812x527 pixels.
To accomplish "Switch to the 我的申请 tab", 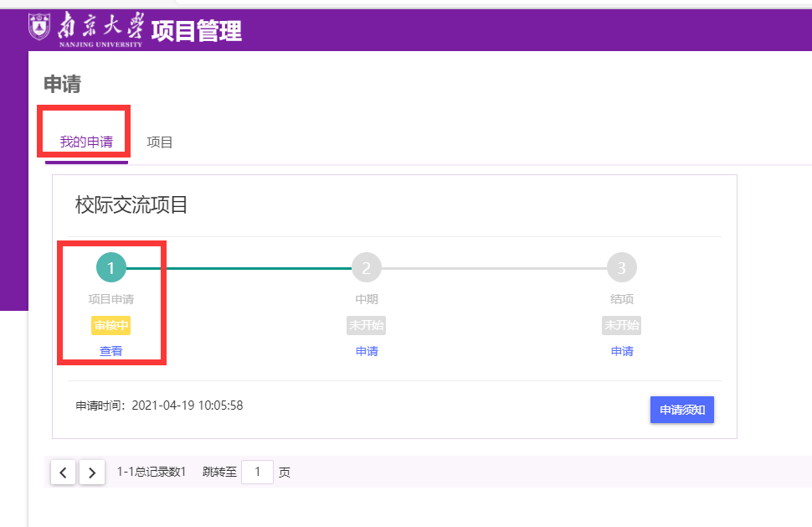I will click(86, 142).
